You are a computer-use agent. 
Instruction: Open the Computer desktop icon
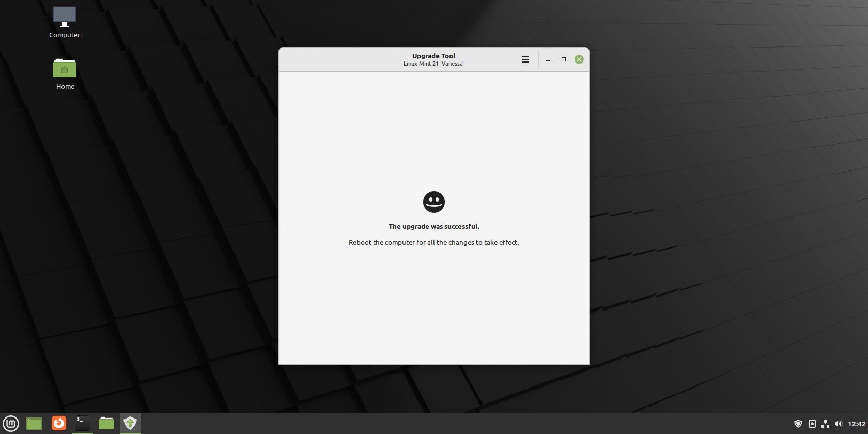[x=65, y=22]
